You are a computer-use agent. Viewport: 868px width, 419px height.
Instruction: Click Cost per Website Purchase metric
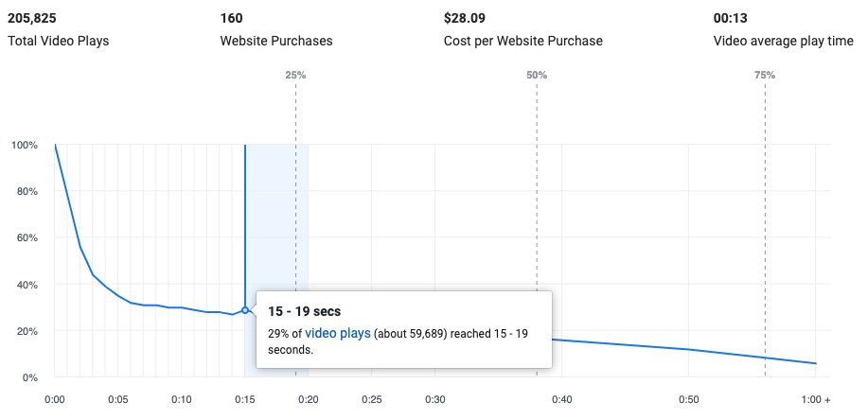(x=523, y=42)
